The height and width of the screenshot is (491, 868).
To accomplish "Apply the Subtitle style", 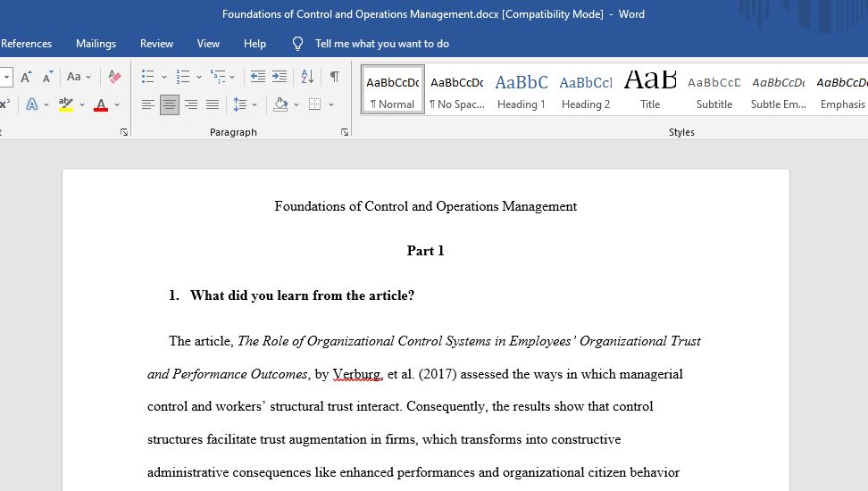I will pyautogui.click(x=714, y=89).
